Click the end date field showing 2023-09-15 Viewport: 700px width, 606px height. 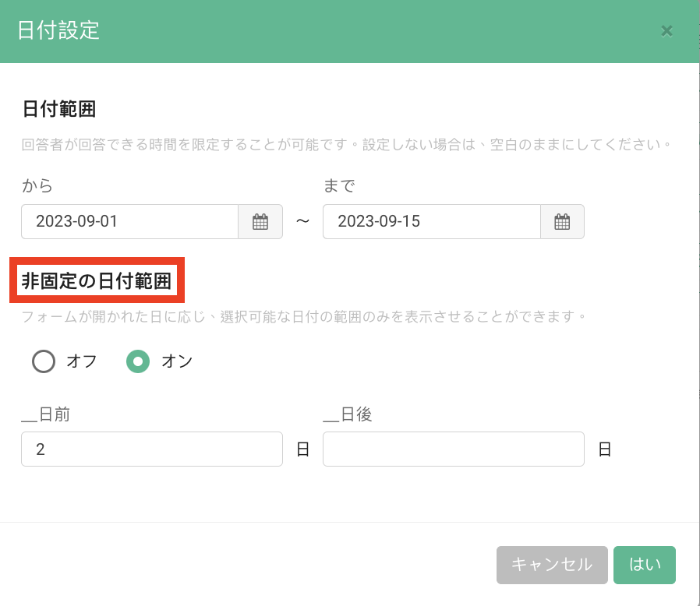pos(432,222)
